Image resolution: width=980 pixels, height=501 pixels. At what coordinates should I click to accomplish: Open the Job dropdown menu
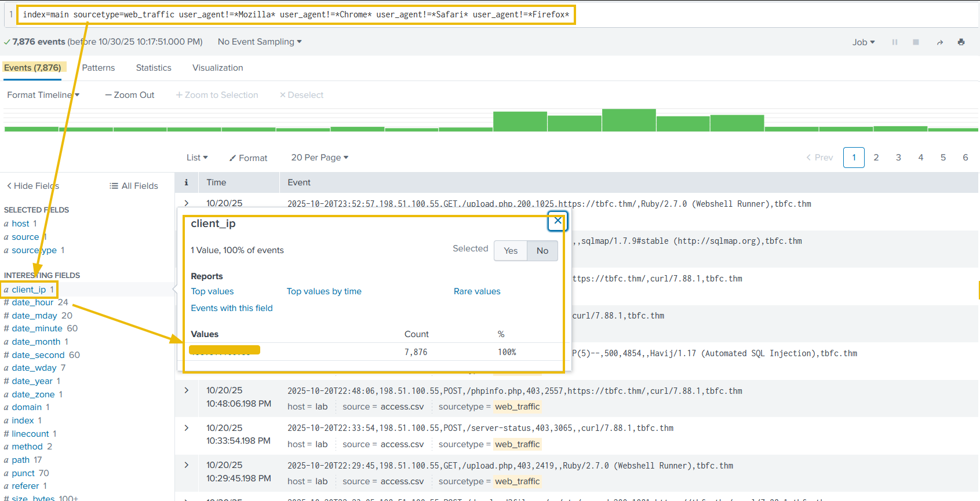click(863, 42)
